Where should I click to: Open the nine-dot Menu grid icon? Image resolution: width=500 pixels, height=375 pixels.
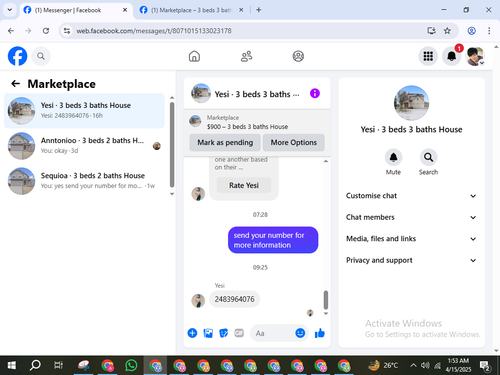tap(428, 56)
